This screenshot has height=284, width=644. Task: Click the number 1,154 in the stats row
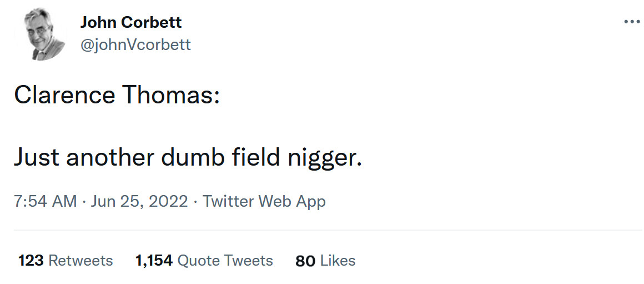click(154, 260)
